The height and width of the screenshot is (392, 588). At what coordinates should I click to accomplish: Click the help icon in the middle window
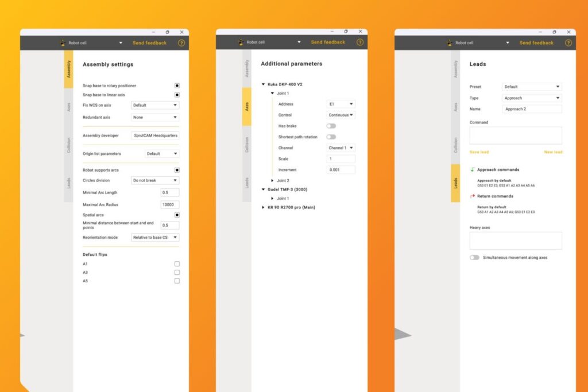(360, 42)
